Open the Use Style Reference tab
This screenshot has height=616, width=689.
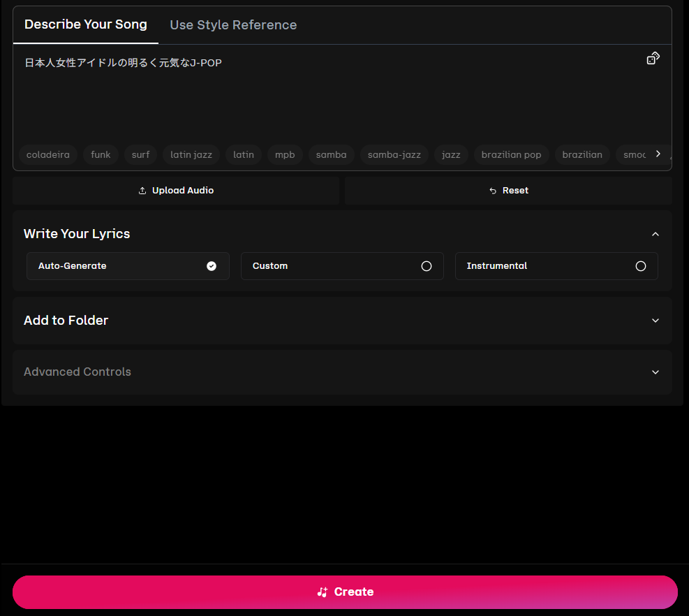(233, 24)
